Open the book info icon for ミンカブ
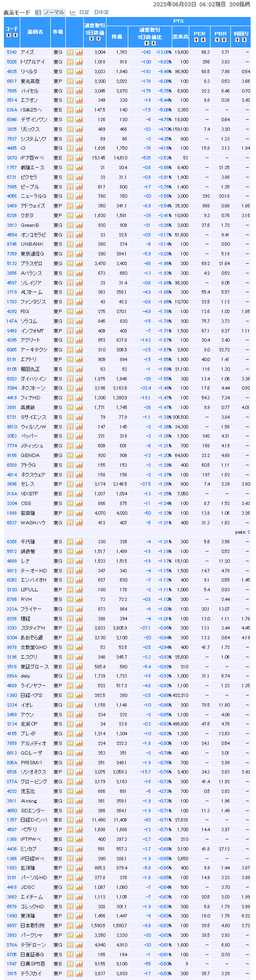256x980 pixels. coord(70,849)
